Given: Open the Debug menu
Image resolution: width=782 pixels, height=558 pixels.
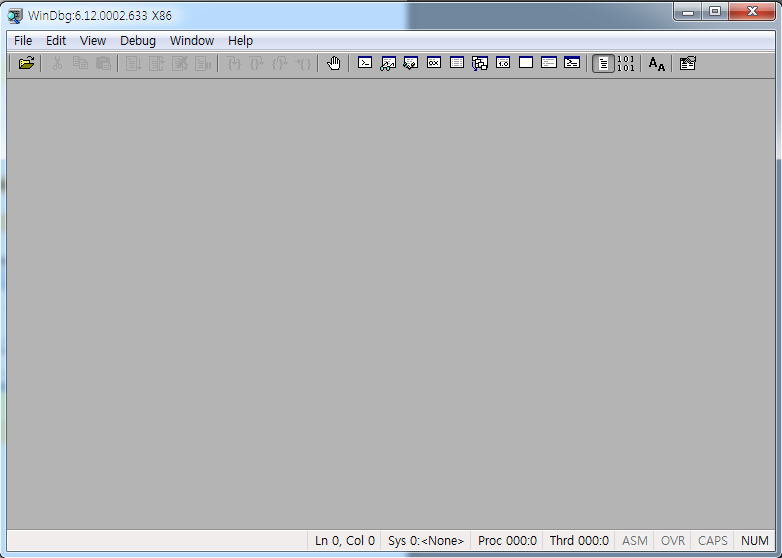Looking at the screenshot, I should tap(138, 41).
